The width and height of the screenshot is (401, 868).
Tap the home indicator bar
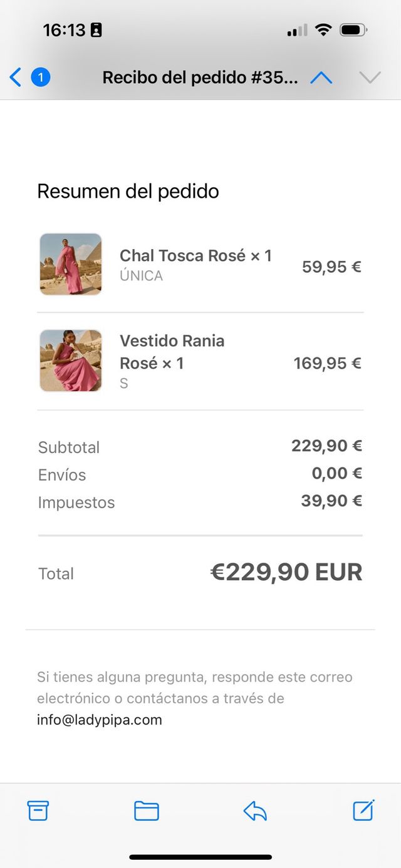pyautogui.click(x=200, y=857)
